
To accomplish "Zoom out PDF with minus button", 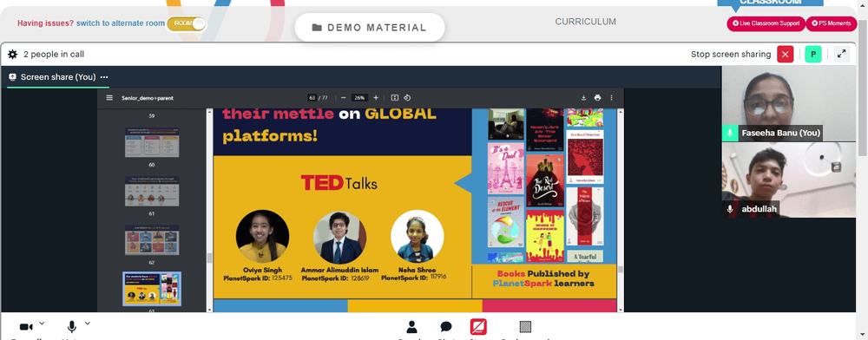I will click(343, 98).
